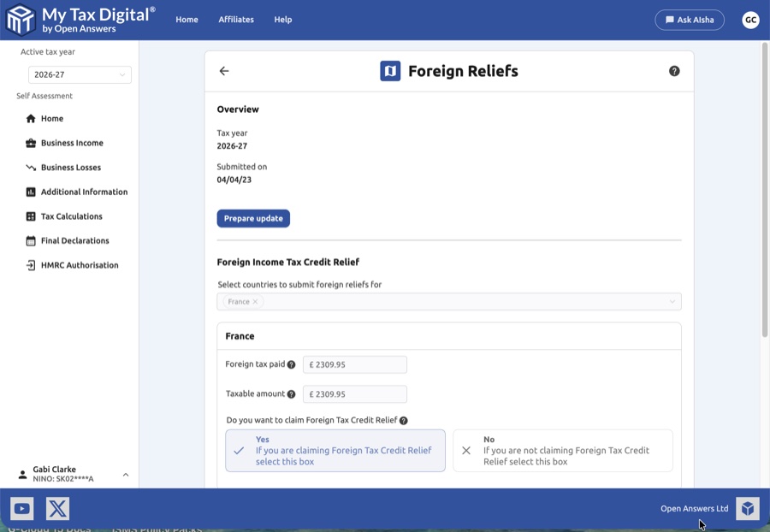
Task: Open the X social icon in footer
Action: pyautogui.click(x=57, y=509)
